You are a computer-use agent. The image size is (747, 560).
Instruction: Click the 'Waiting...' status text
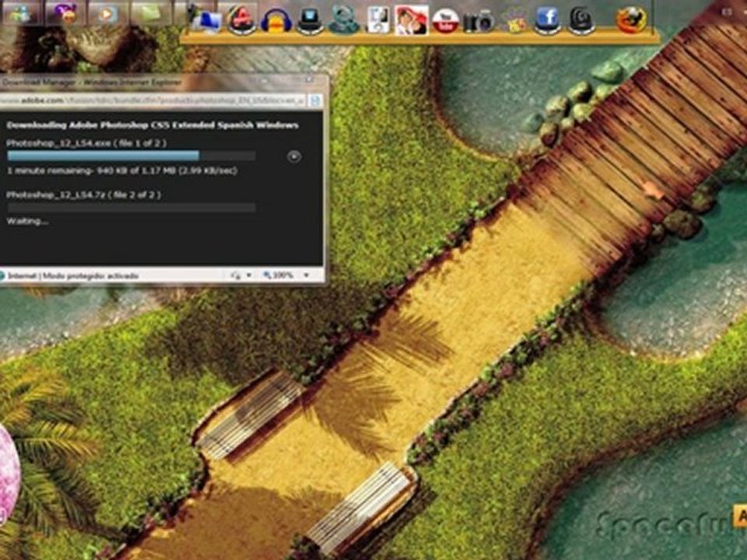(x=27, y=221)
